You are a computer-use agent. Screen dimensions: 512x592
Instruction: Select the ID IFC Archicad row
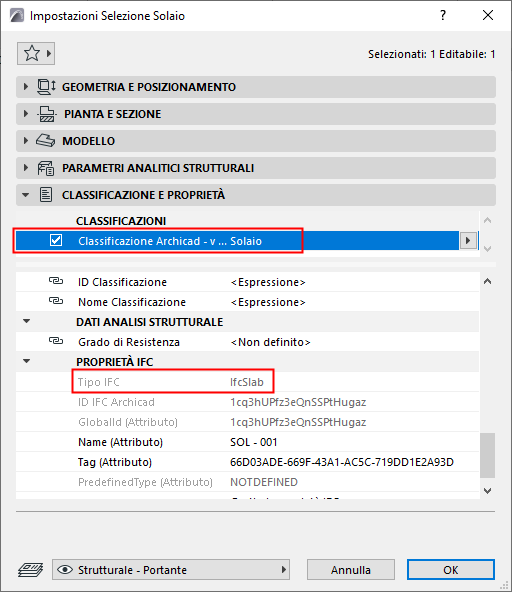[x=247, y=402]
